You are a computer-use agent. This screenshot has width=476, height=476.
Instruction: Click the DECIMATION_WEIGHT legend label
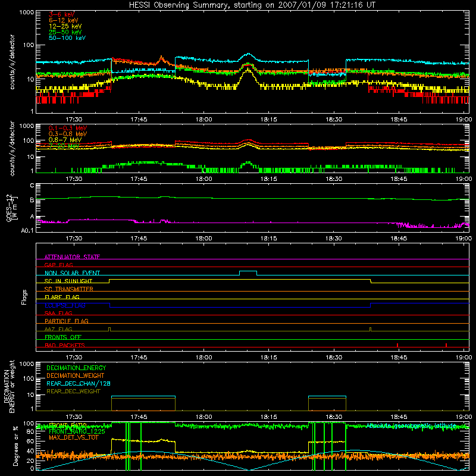click(76, 375)
